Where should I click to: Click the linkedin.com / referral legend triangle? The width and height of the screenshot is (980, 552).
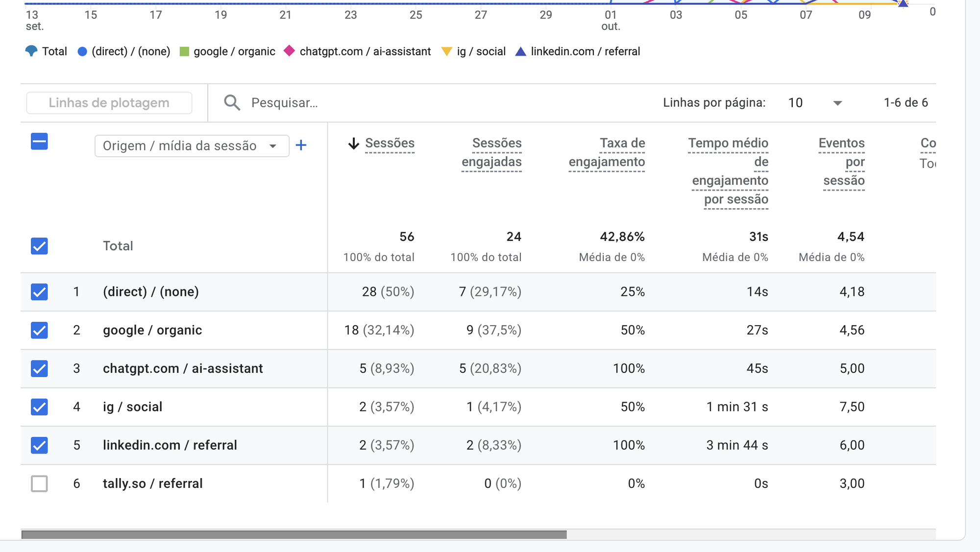520,51
